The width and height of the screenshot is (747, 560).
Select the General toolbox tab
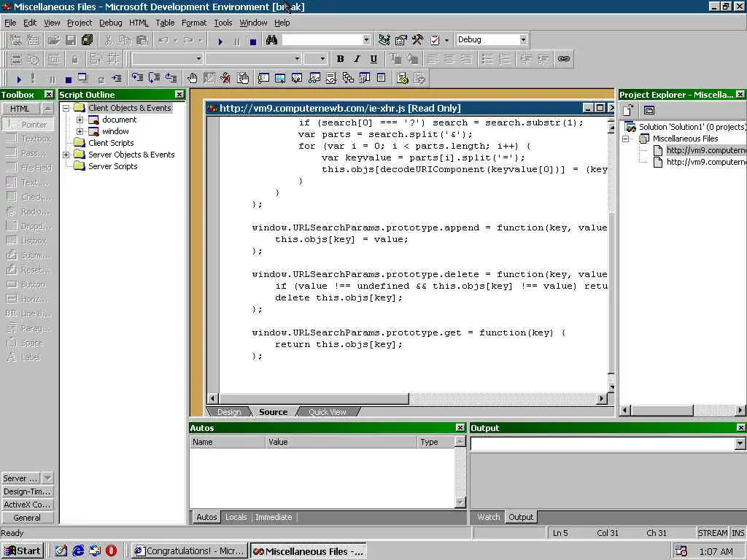click(x=27, y=518)
